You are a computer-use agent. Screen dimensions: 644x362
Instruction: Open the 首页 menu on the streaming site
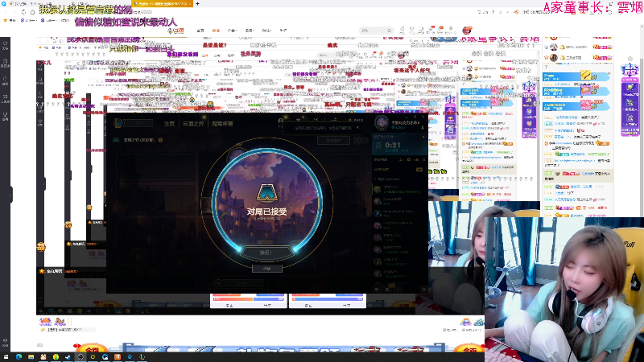tap(200, 31)
